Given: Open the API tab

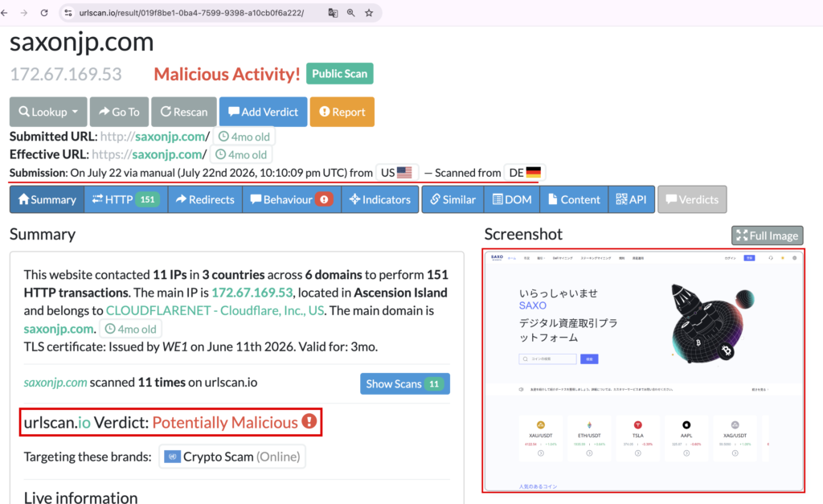Looking at the screenshot, I should pyautogui.click(x=632, y=199).
